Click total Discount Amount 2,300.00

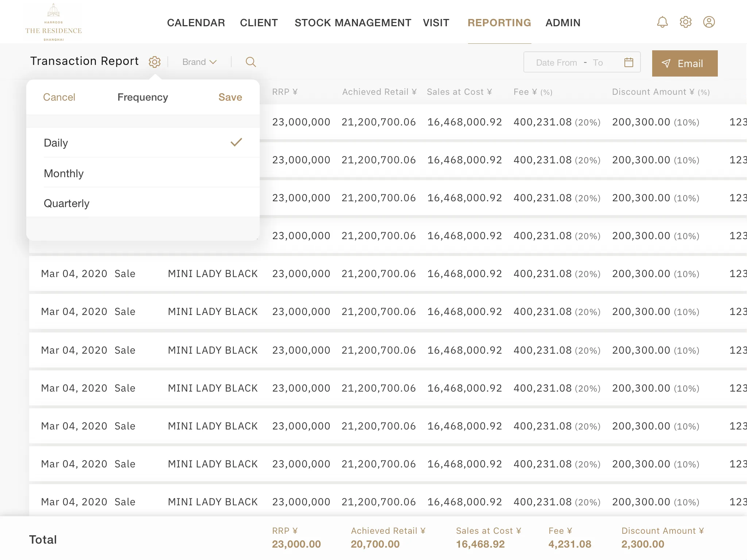pyautogui.click(x=643, y=544)
